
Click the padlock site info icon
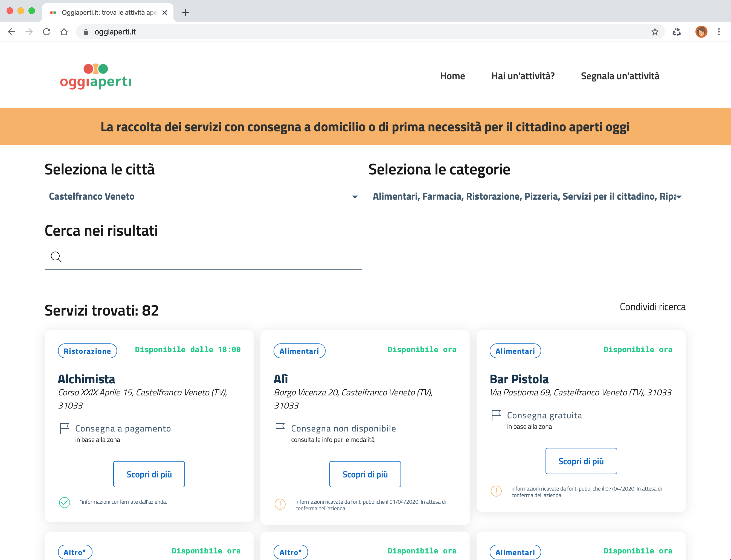86,32
